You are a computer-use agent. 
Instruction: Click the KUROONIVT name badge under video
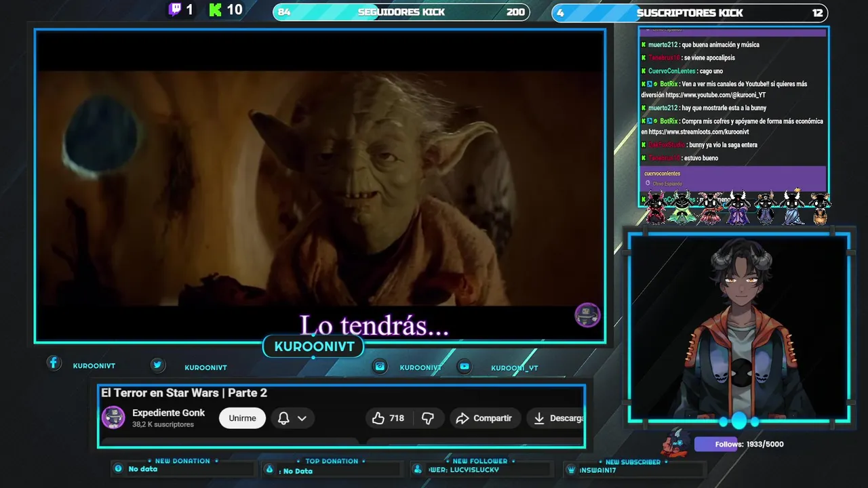[314, 346]
